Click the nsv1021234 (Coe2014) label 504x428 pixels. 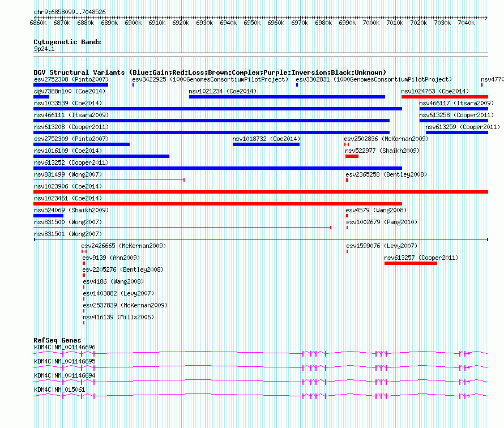223,91
